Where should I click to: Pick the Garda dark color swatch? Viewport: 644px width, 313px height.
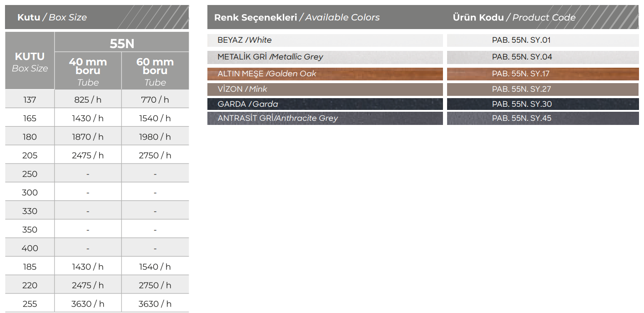click(x=325, y=104)
